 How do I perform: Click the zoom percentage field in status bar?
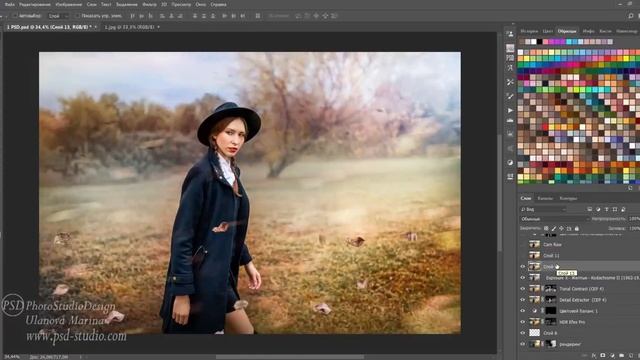tap(11, 357)
